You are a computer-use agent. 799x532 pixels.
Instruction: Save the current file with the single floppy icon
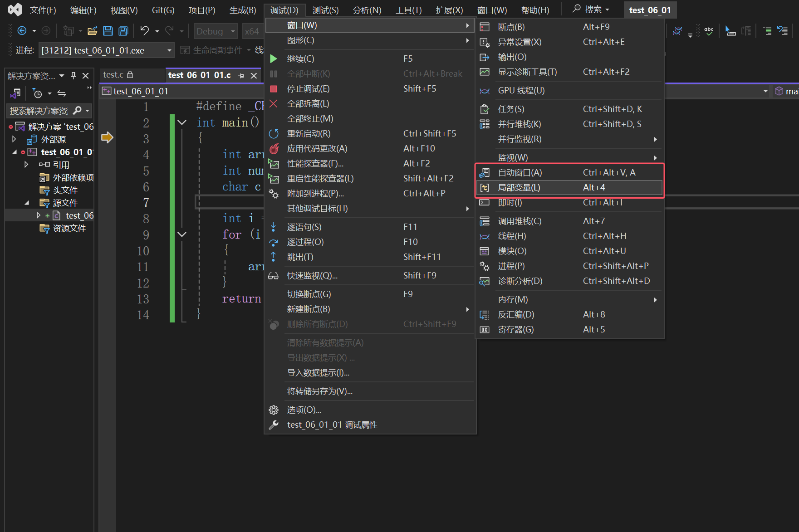click(x=108, y=31)
